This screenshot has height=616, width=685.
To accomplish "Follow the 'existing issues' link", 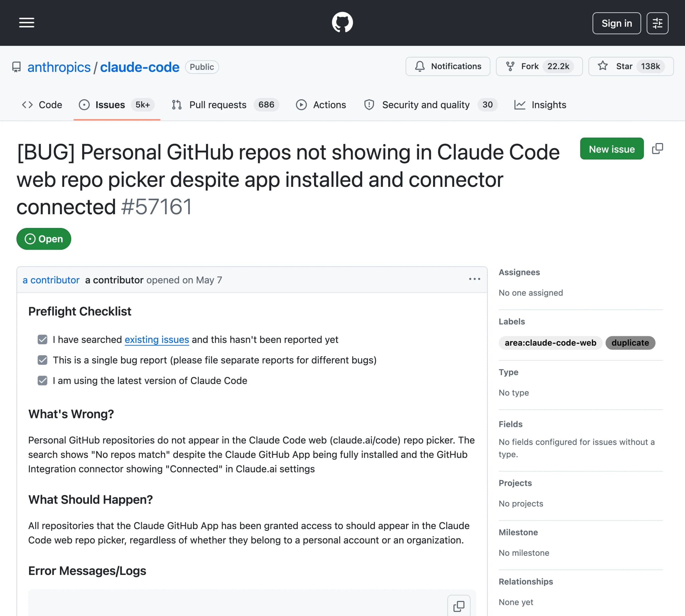I will [157, 340].
